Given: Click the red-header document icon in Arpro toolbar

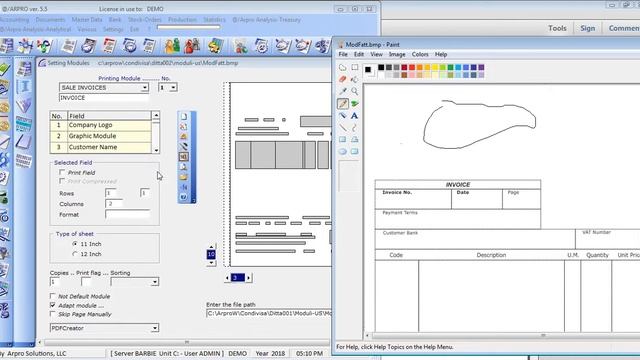Looking at the screenshot, I should tap(109, 46).
